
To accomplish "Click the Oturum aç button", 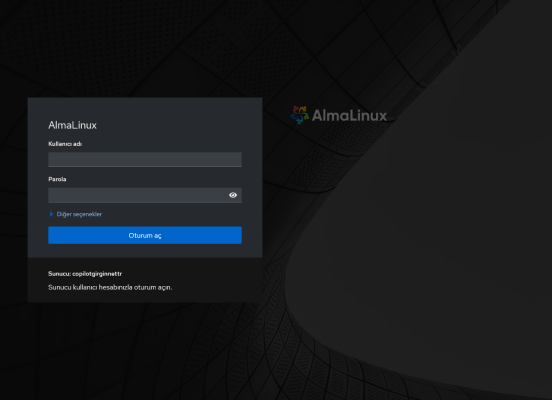I will pyautogui.click(x=145, y=235).
